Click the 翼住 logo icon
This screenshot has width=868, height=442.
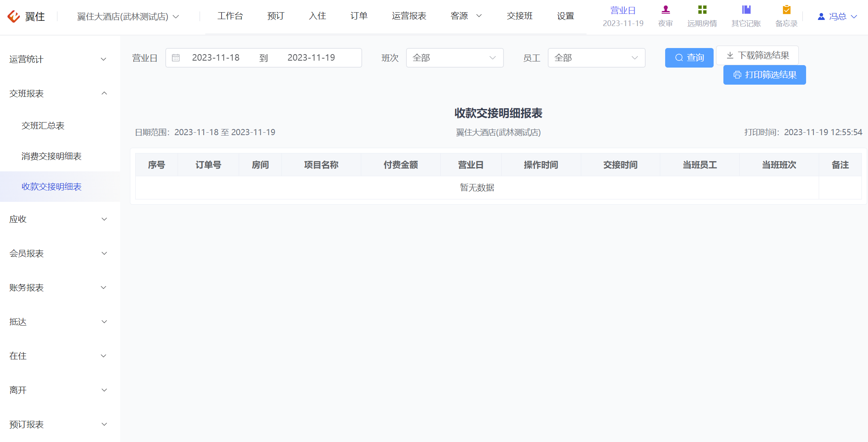pos(14,16)
